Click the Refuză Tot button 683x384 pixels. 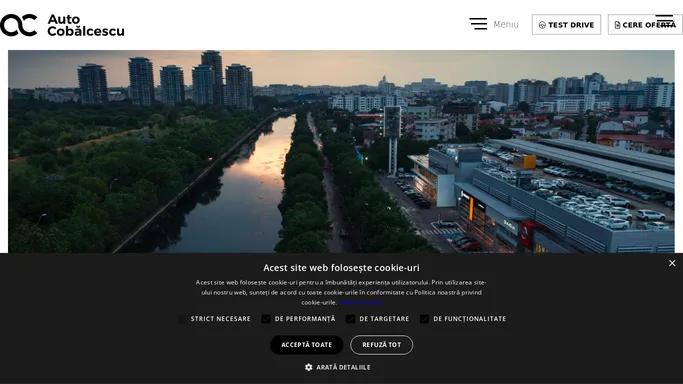pyautogui.click(x=382, y=345)
